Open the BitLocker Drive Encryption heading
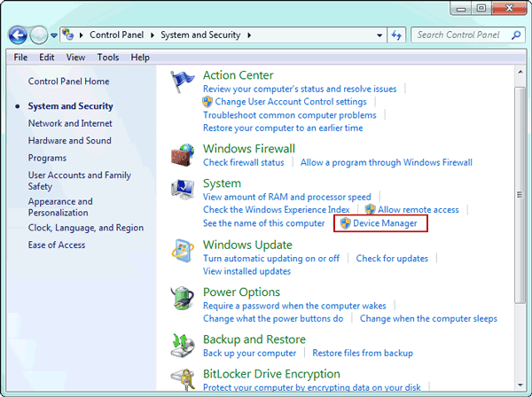532x397 pixels. pos(271,374)
